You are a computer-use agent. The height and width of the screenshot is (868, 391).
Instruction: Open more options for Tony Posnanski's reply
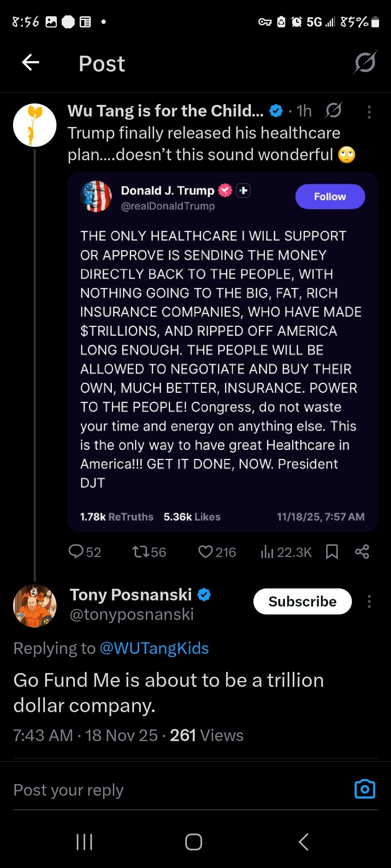tap(369, 601)
